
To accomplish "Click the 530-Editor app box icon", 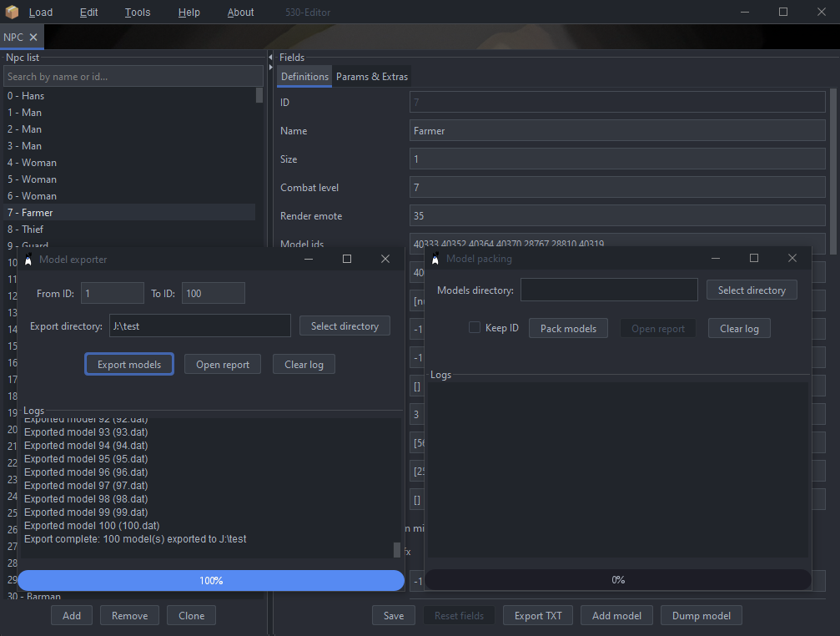I will (x=13, y=12).
